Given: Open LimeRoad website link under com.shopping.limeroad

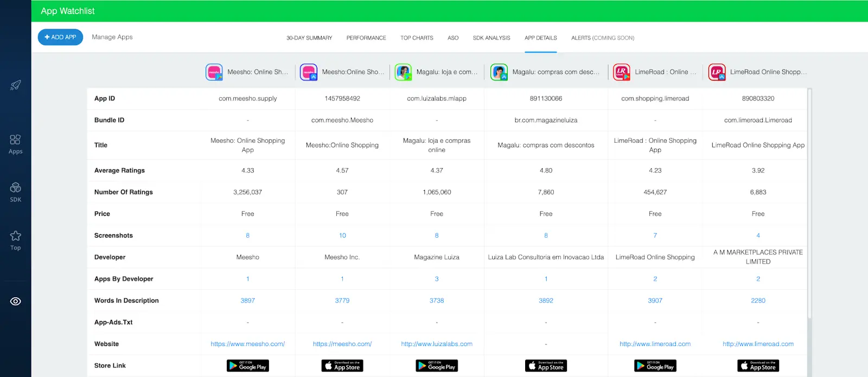Looking at the screenshot, I should (655, 344).
